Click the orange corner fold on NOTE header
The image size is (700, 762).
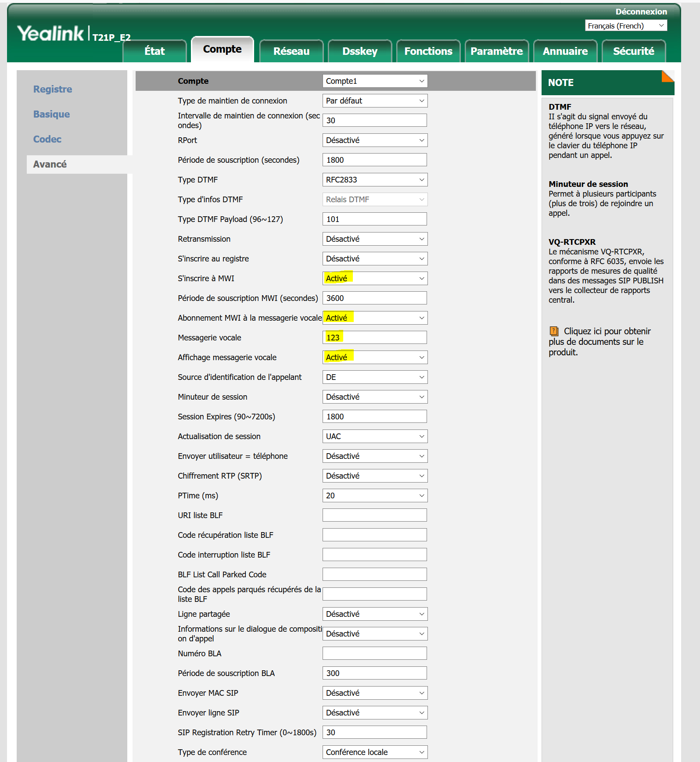pos(668,76)
